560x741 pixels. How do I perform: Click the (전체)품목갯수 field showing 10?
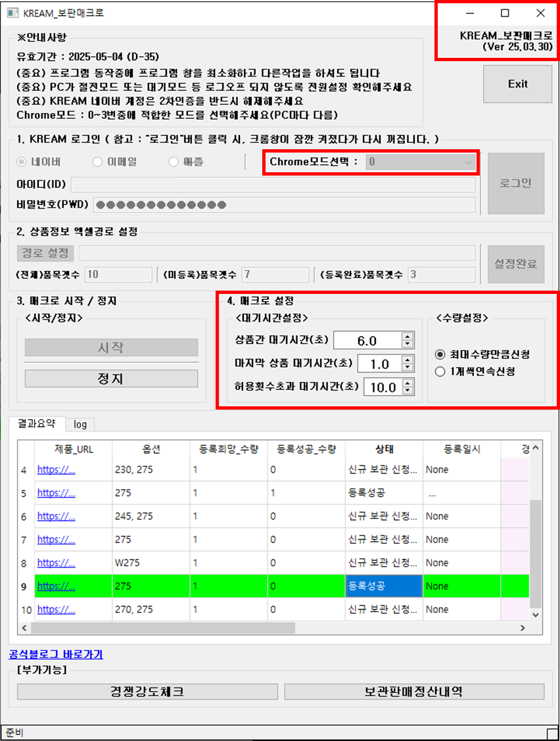[x=118, y=275]
